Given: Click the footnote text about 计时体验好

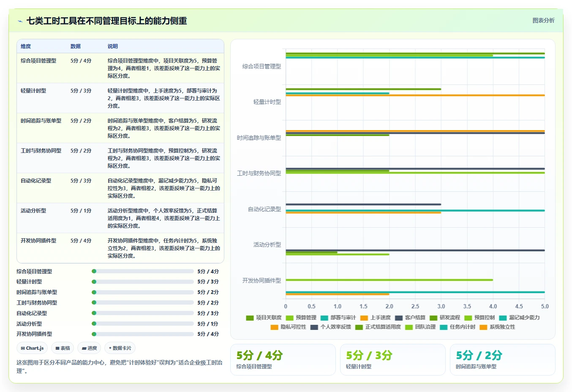Looking at the screenshot, I should pos(120,367).
